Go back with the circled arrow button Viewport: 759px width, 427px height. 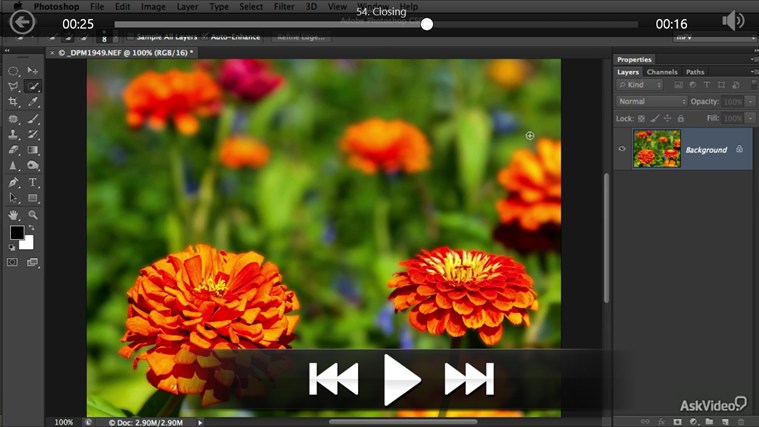(x=22, y=22)
